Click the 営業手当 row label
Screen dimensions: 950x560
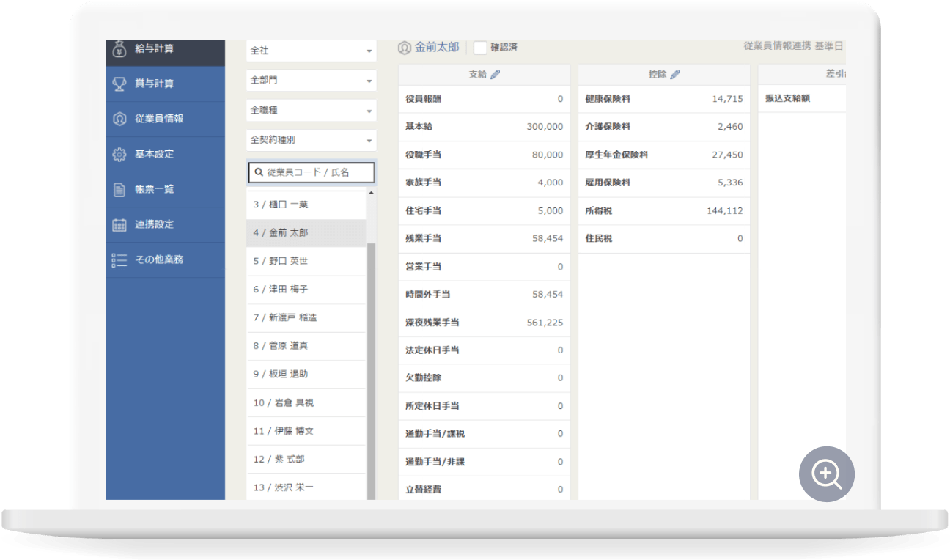424,267
